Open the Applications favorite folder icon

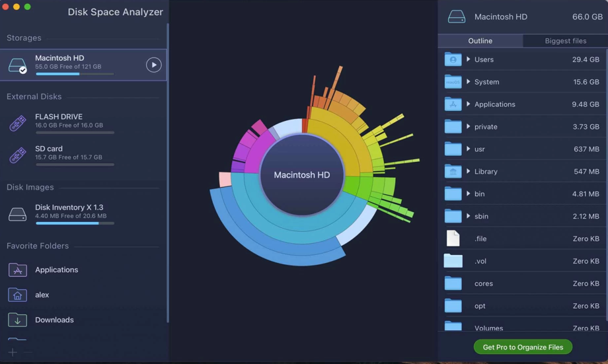click(x=17, y=270)
